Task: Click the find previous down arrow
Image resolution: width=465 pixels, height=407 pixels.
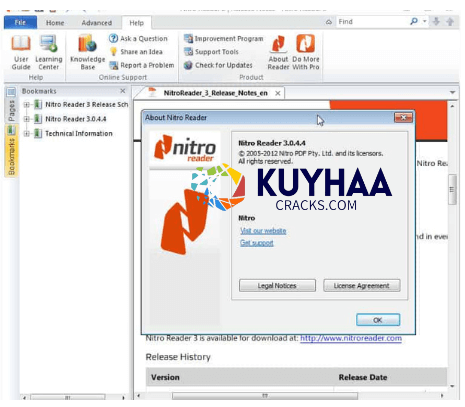Action: tap(436, 22)
